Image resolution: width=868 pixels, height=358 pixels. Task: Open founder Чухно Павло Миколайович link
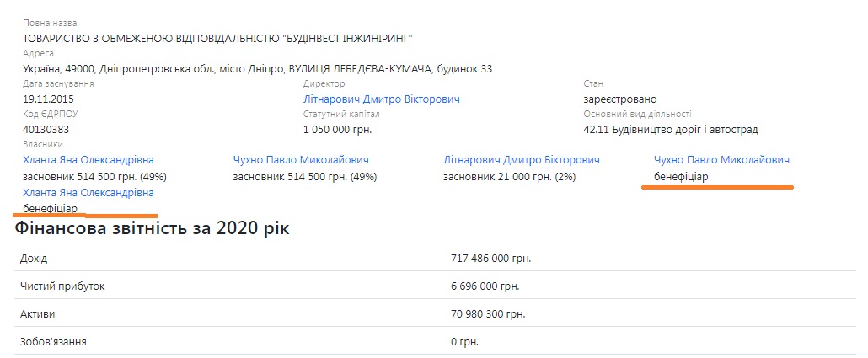coord(301,160)
